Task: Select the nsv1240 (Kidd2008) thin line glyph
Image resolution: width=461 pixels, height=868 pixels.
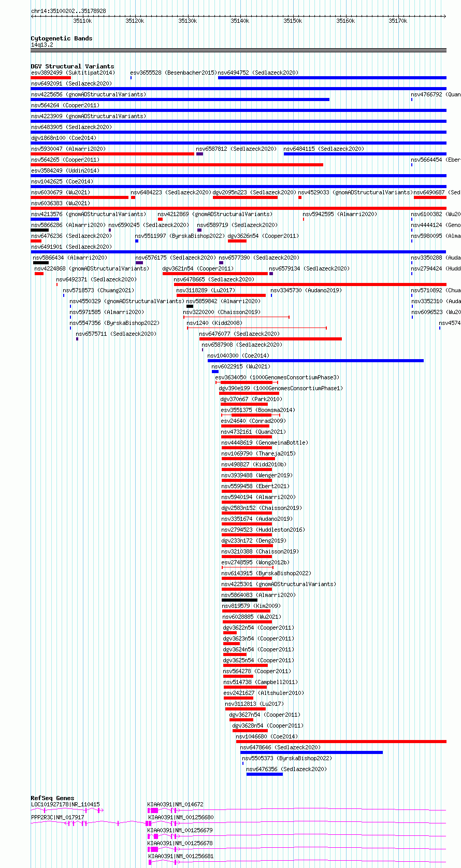Action: [257, 328]
